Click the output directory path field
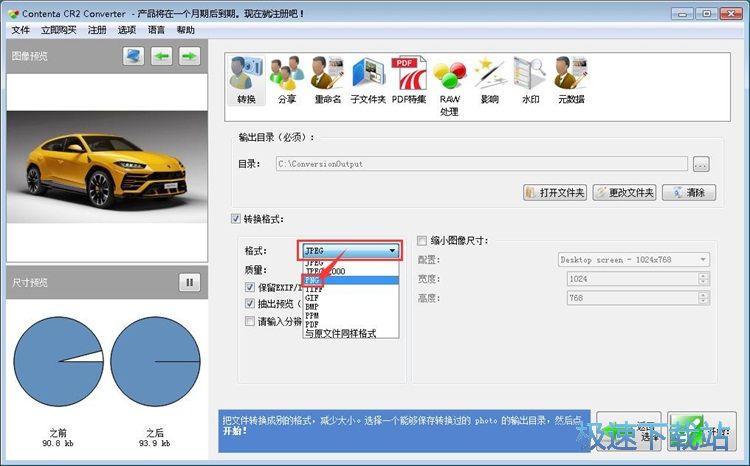This screenshot has width=750, height=466. (482, 164)
